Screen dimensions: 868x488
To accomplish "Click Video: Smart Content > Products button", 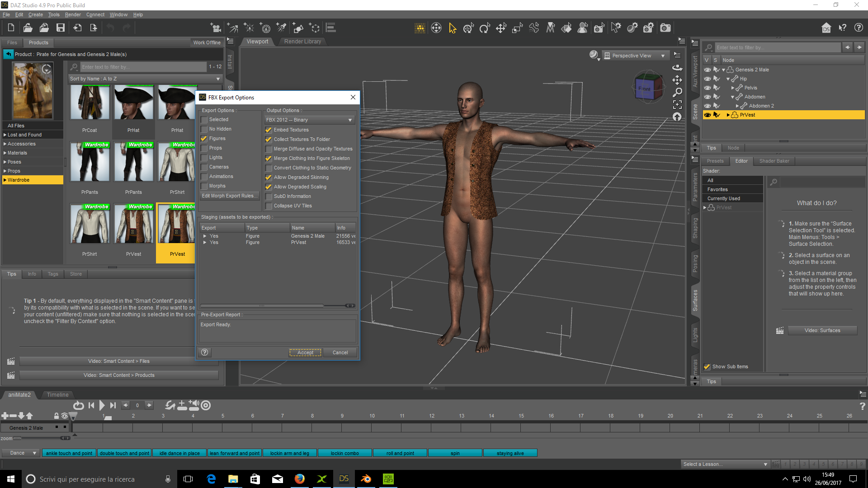I will (x=119, y=375).
